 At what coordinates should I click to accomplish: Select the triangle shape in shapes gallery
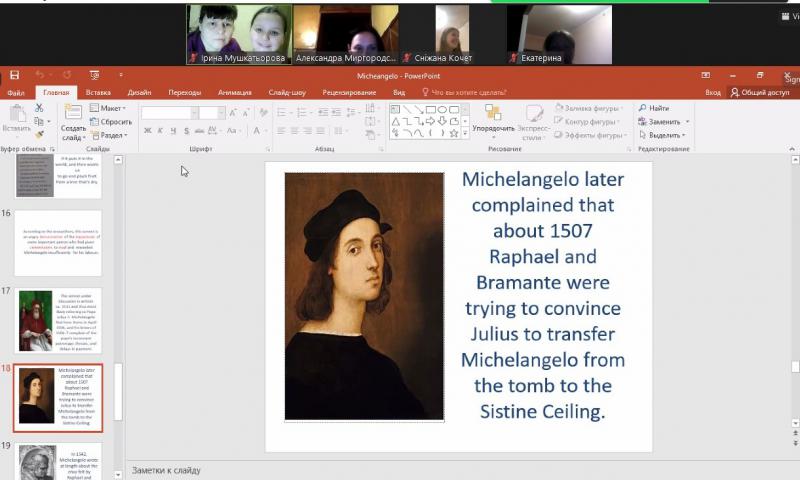tap(395, 121)
